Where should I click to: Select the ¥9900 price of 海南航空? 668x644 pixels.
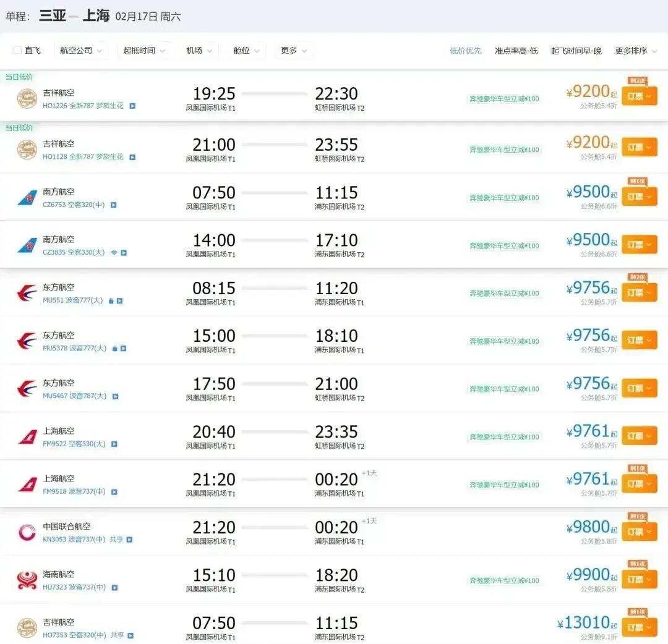(591, 575)
